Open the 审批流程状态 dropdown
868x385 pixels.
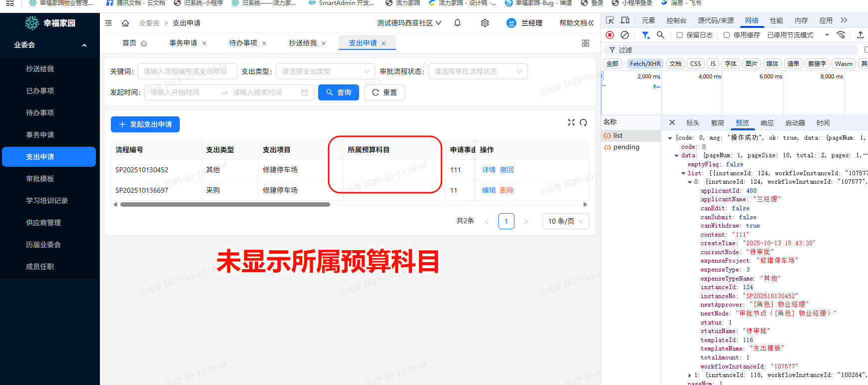coord(478,71)
